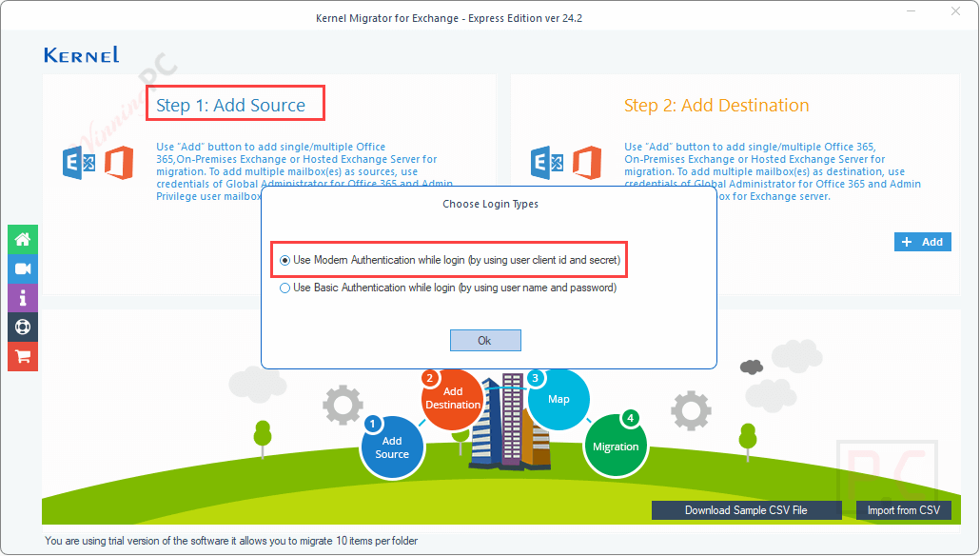This screenshot has width=980, height=556.
Task: Click the Office icon under Step 2
Action: click(587, 163)
